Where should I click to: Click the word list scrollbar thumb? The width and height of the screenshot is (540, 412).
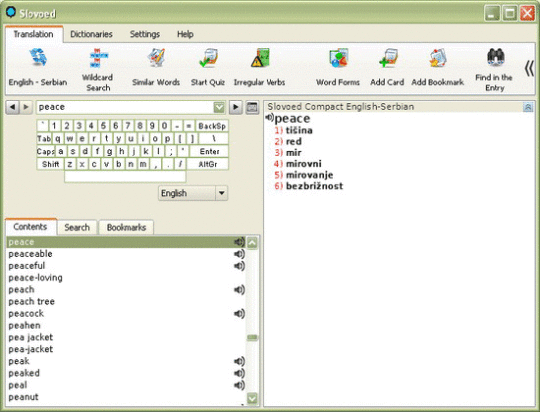pyautogui.click(x=252, y=337)
